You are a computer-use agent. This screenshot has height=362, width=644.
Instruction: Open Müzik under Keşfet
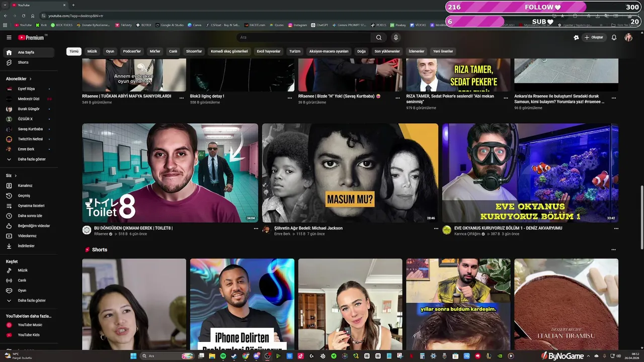point(29,270)
